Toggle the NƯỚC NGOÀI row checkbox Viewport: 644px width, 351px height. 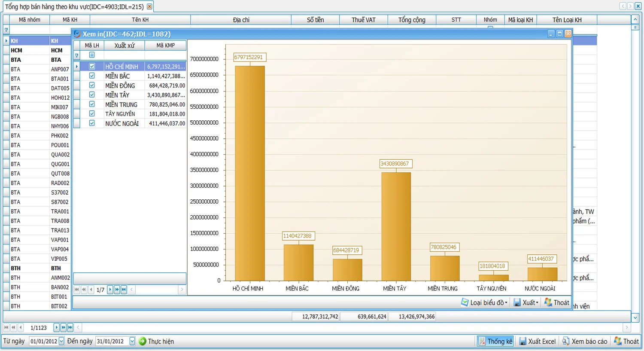pyautogui.click(x=92, y=123)
